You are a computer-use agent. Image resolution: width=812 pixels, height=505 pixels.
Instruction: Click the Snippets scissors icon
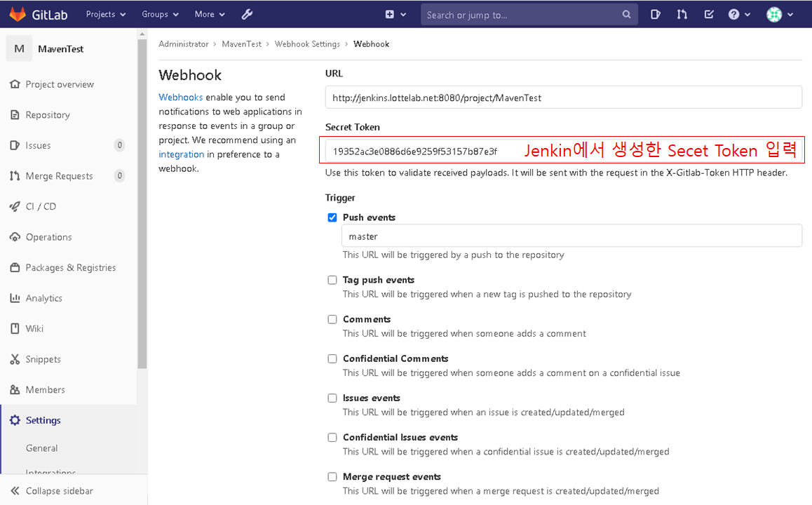coord(15,359)
